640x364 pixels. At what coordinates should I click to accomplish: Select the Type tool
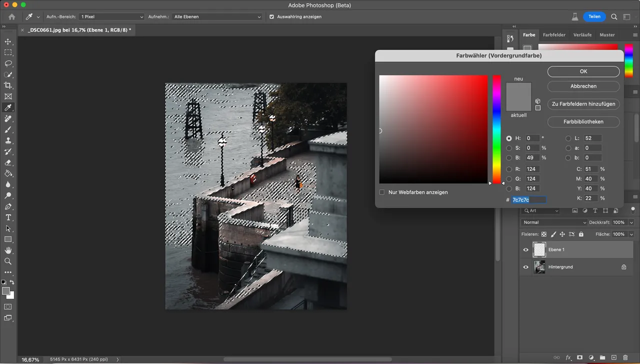pos(8,217)
